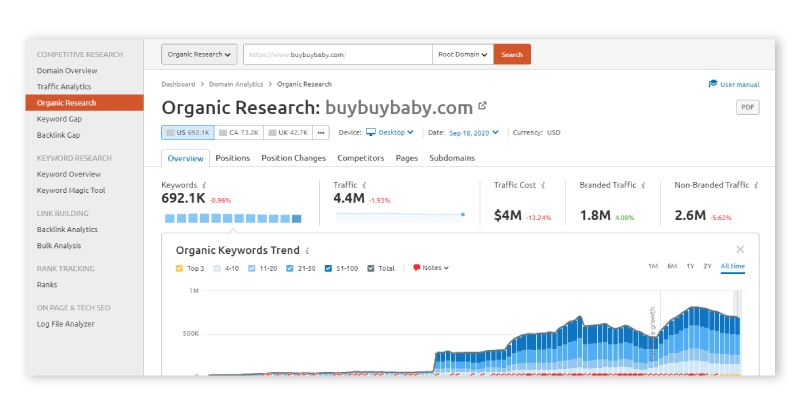The width and height of the screenshot is (800, 401).
Task: Set chart range to All time
Action: pyautogui.click(x=733, y=266)
